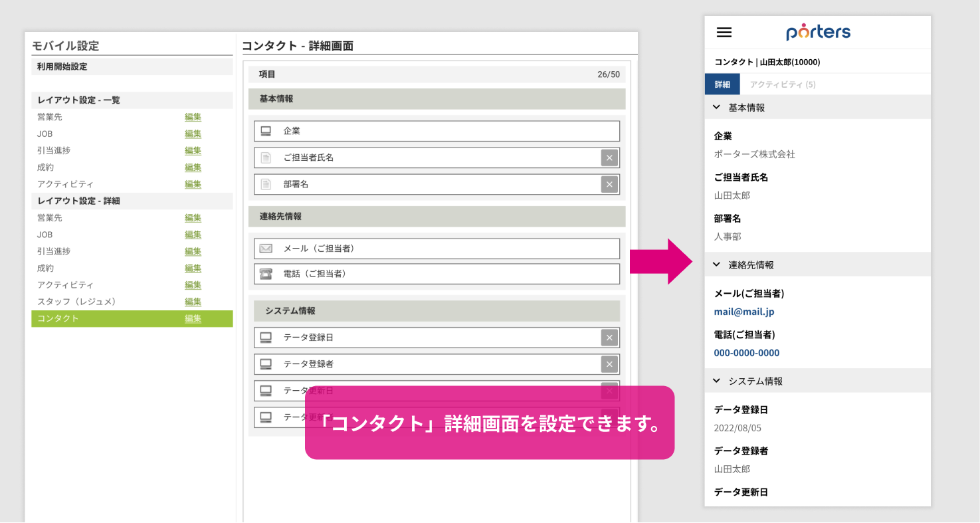Remove the 部署名 field with X

(x=609, y=185)
